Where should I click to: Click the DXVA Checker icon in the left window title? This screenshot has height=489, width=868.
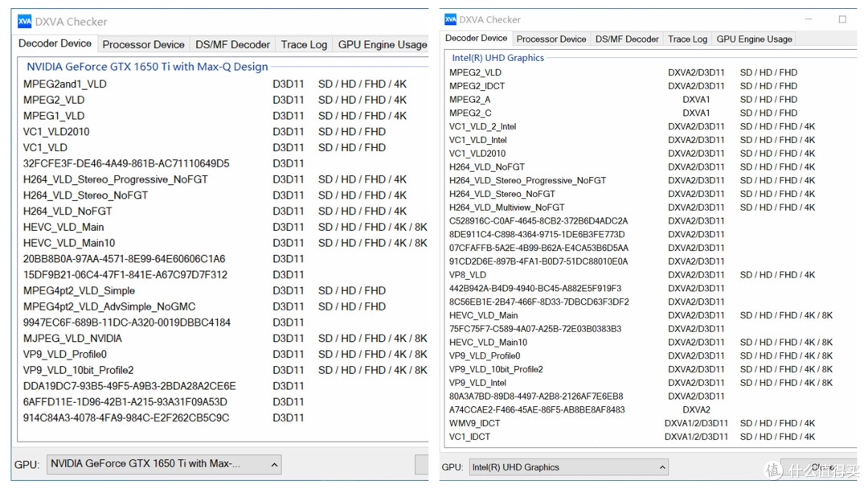[x=24, y=22]
